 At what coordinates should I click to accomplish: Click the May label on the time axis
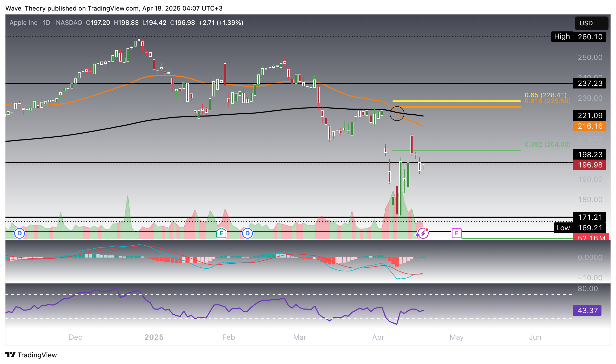(456, 337)
